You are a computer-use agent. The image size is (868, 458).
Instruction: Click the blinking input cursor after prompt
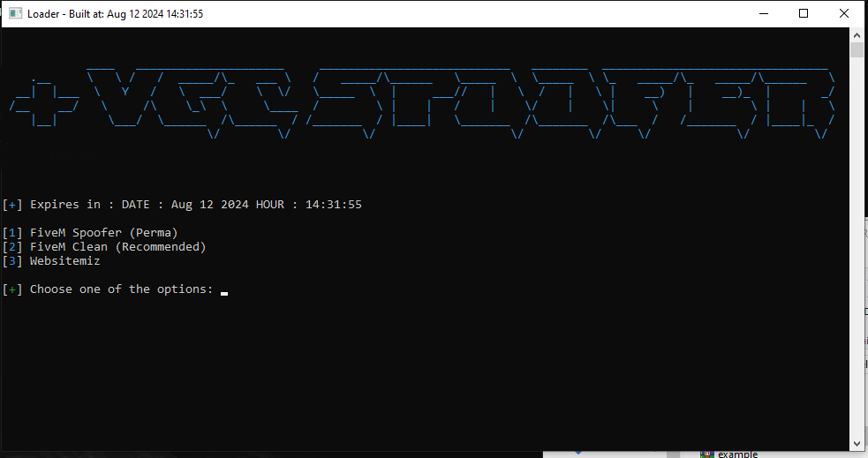click(224, 293)
